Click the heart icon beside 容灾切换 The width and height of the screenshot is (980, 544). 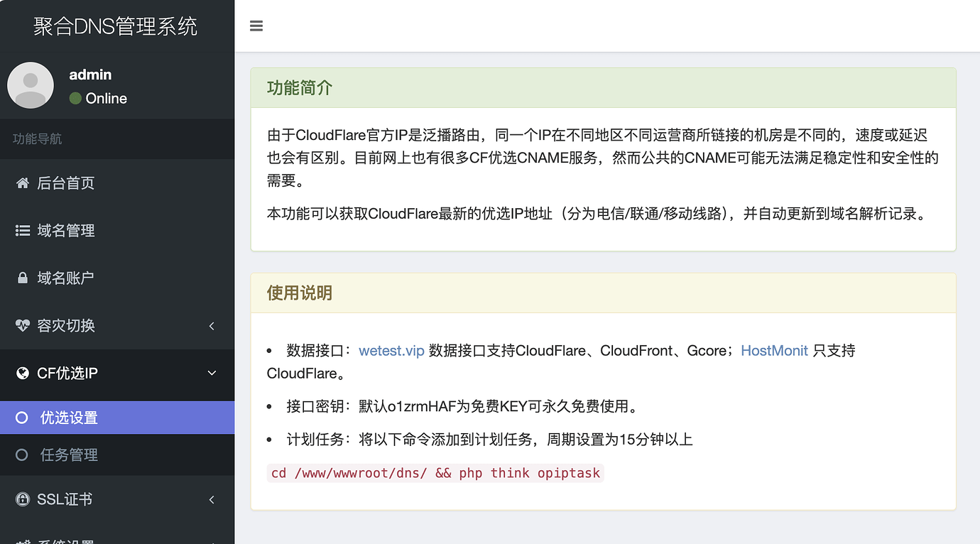(22, 325)
